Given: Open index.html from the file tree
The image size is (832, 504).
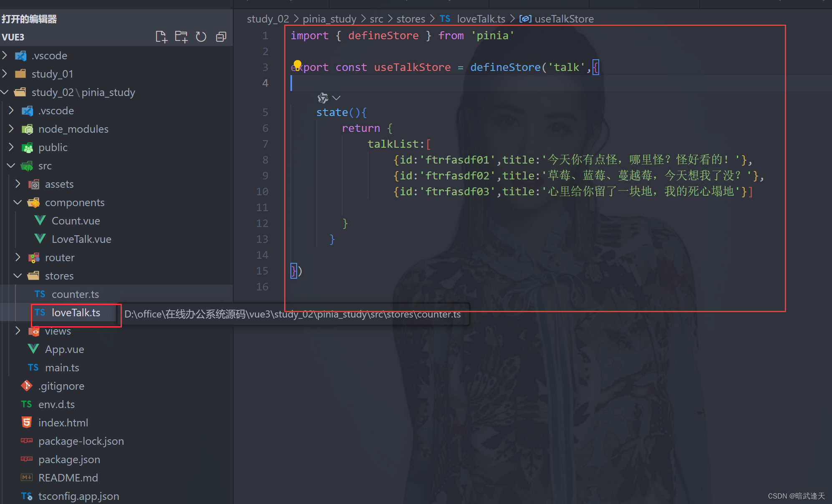Looking at the screenshot, I should [63, 423].
